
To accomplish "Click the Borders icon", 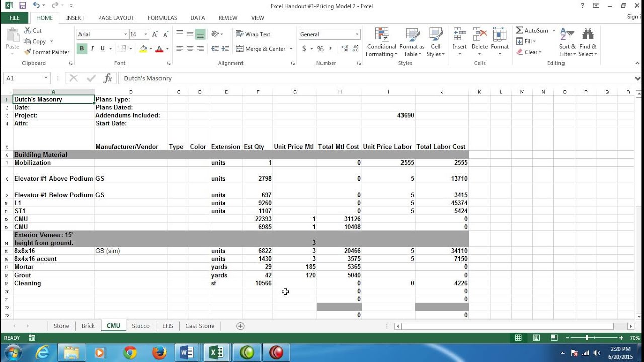I will pos(123,49).
